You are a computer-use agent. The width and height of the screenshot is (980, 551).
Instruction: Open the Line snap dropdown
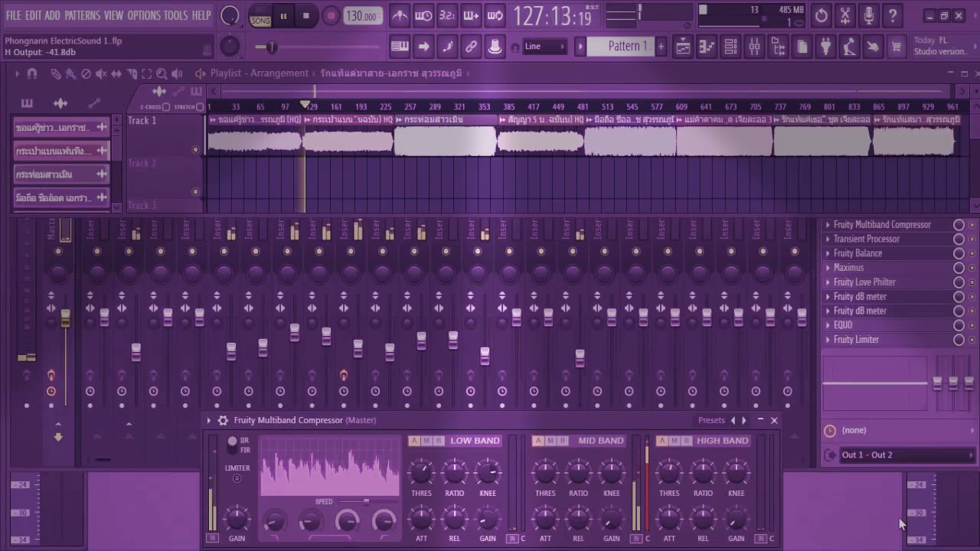(x=544, y=47)
